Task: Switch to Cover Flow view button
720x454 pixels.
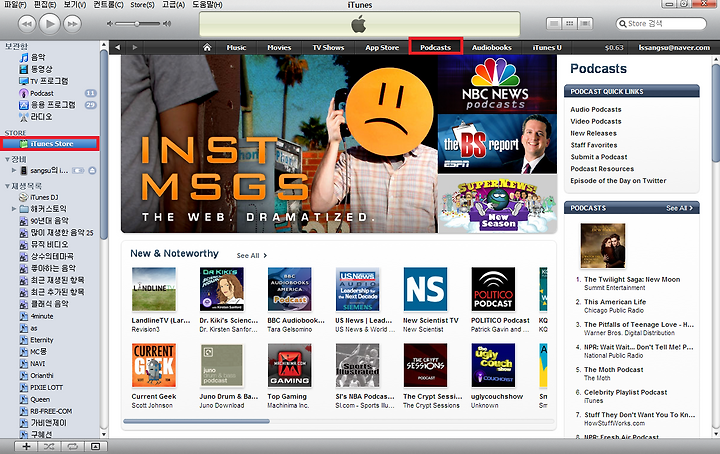Action: (585, 23)
